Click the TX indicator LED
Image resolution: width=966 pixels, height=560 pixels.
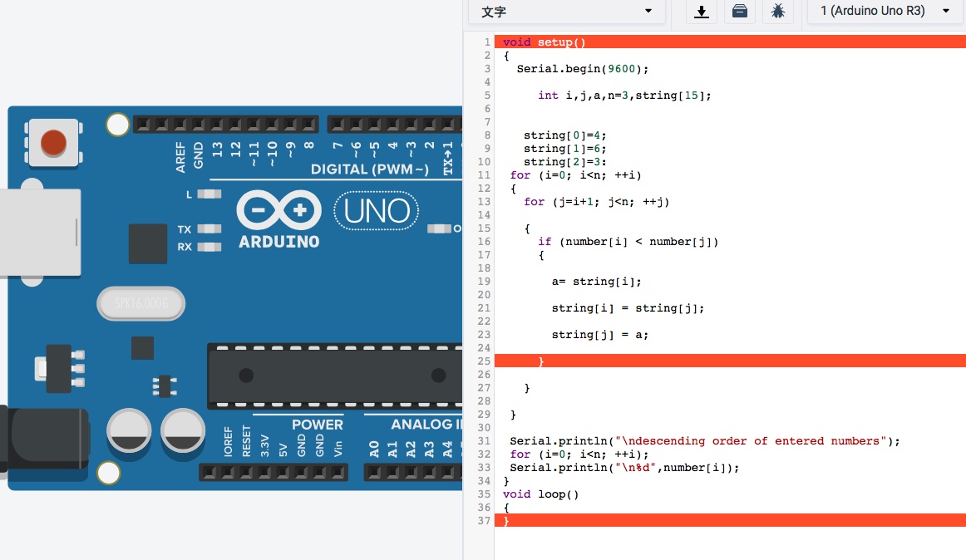pos(209,229)
